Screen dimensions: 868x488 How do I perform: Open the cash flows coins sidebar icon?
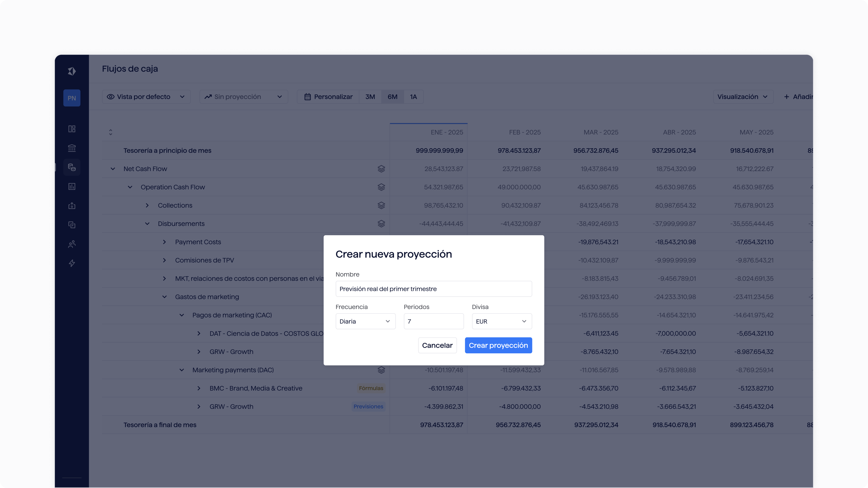[x=72, y=167]
